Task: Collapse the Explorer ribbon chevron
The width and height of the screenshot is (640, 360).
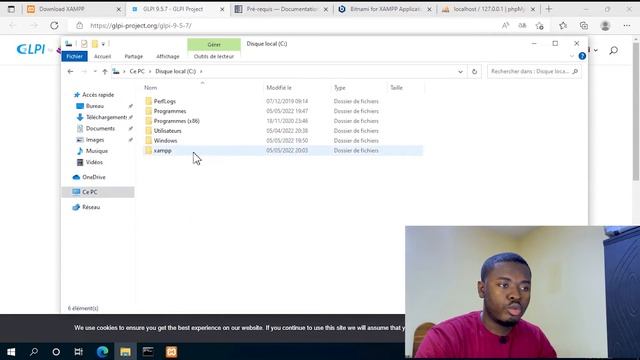Action: 572,56
